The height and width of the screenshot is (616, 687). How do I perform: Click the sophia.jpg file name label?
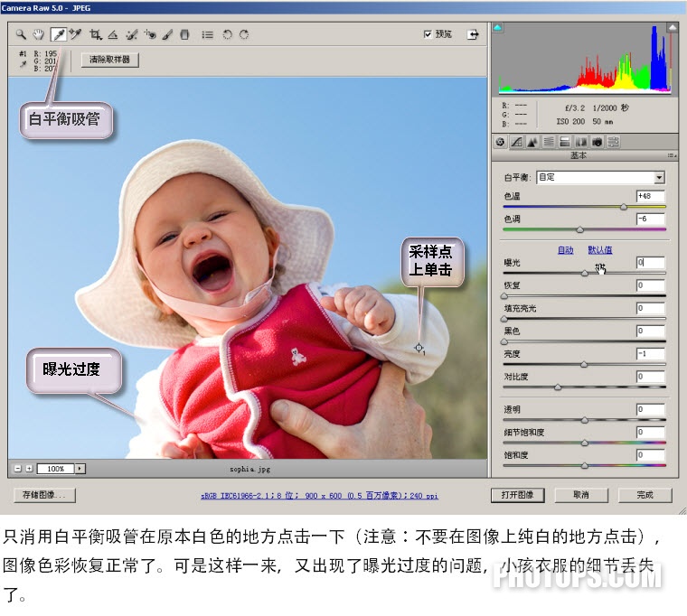tap(249, 470)
